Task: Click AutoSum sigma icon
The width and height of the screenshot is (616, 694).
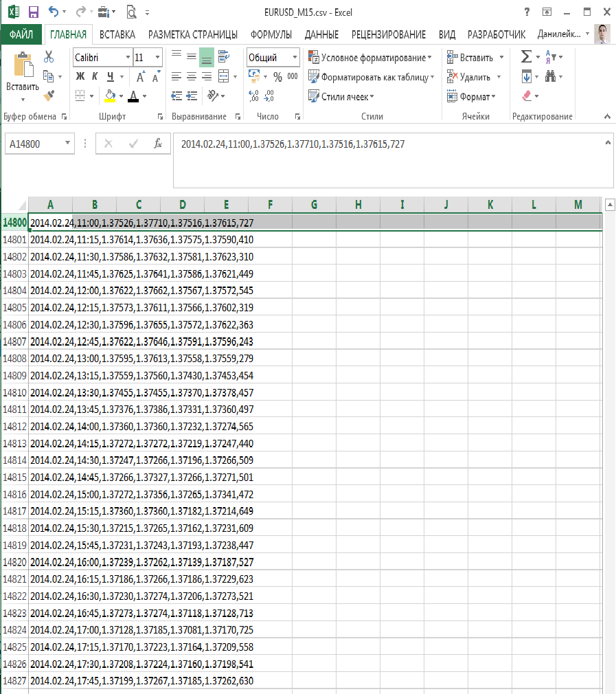Action: [526, 56]
